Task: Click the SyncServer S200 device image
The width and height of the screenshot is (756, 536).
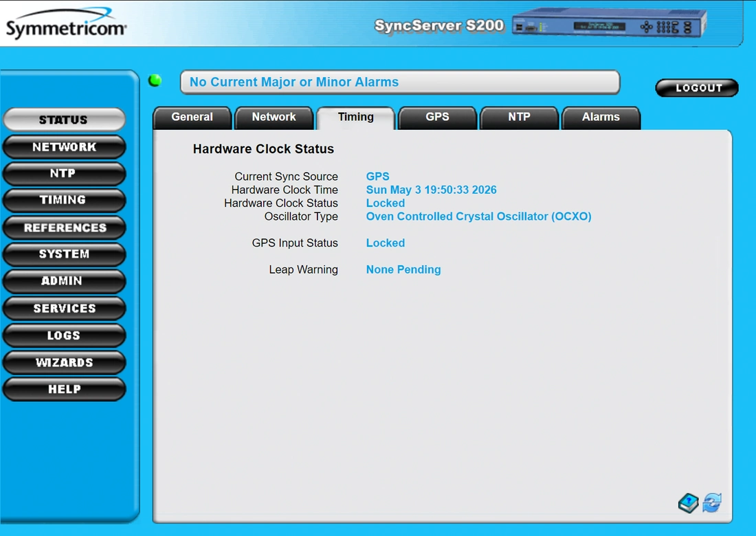Action: [610, 23]
